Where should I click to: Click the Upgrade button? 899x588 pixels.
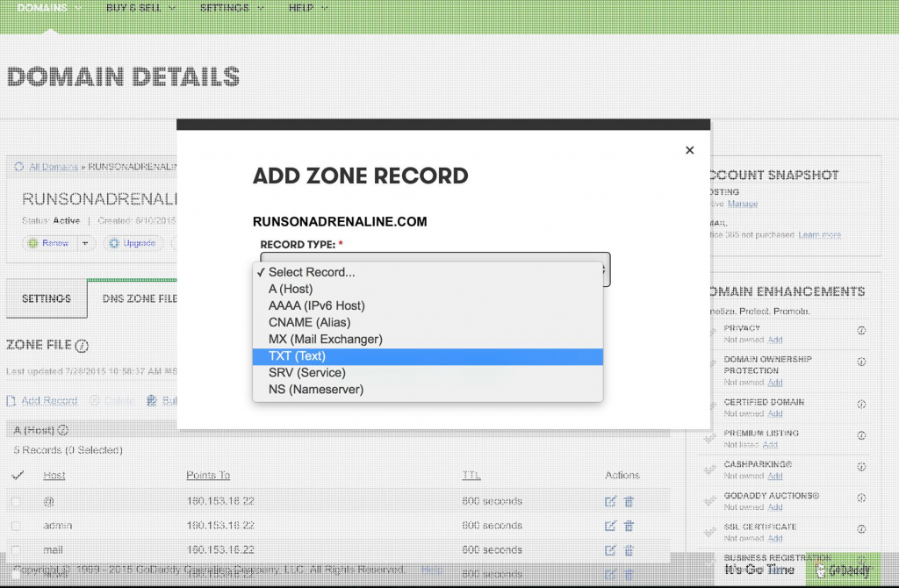133,243
